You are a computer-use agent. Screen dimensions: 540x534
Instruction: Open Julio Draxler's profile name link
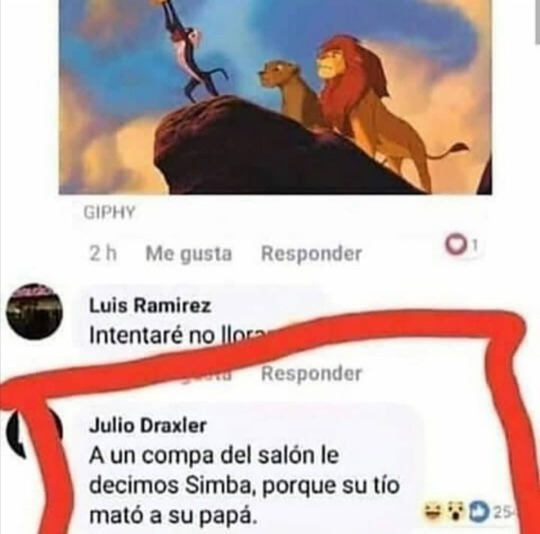click(148, 426)
